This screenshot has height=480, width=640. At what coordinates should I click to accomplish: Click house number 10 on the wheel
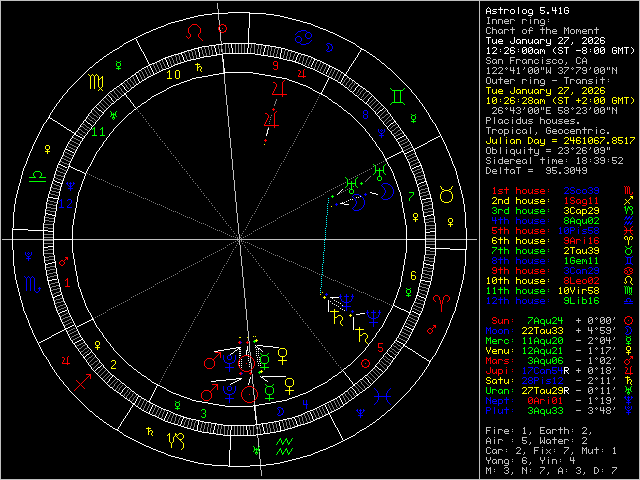coord(172,73)
